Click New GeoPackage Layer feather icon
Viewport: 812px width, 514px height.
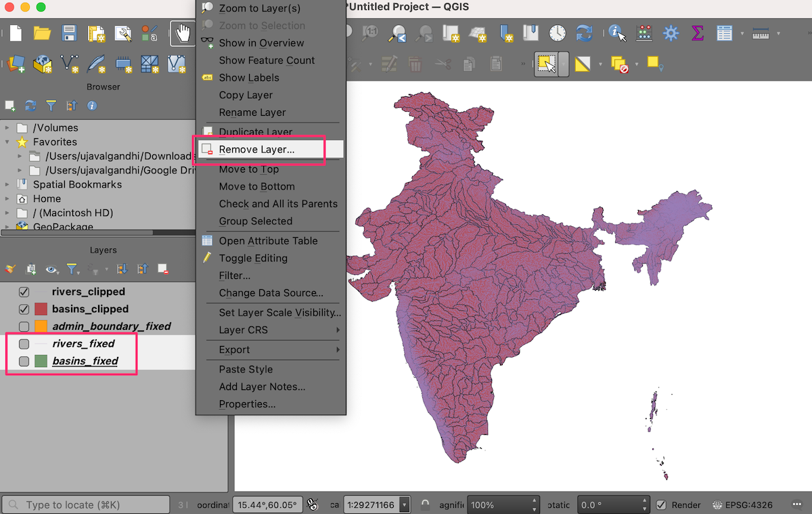(96, 64)
